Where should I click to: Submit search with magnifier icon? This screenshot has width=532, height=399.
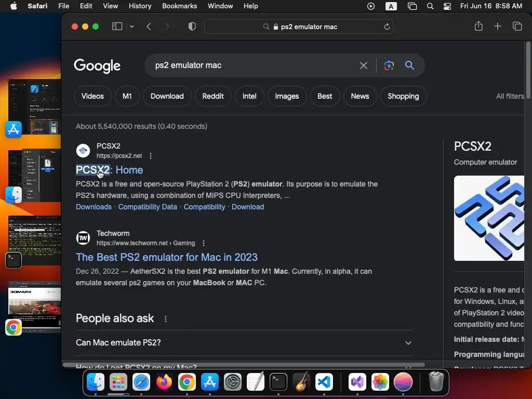(x=409, y=65)
